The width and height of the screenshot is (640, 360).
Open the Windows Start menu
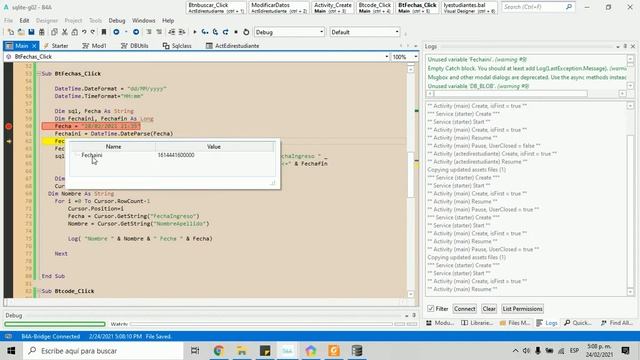click(11, 351)
